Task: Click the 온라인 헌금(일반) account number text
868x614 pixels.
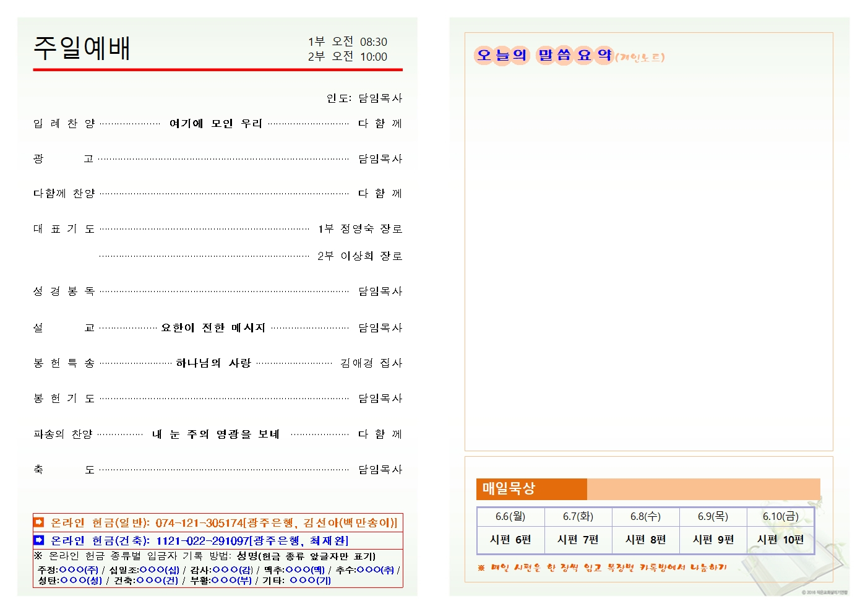Action: click(x=199, y=523)
